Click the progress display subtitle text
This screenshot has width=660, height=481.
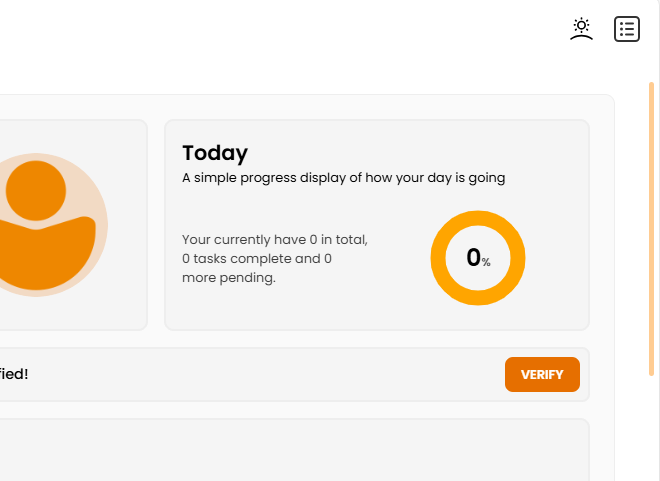click(x=343, y=178)
